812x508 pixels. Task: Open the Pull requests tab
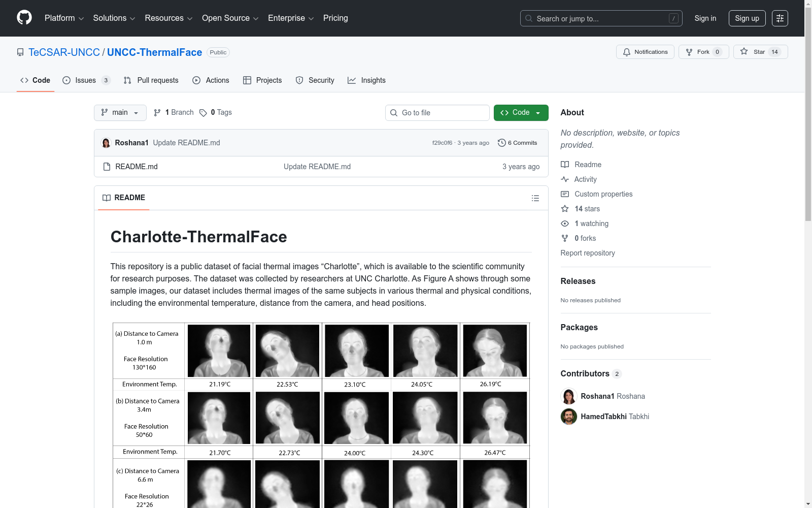pos(151,80)
